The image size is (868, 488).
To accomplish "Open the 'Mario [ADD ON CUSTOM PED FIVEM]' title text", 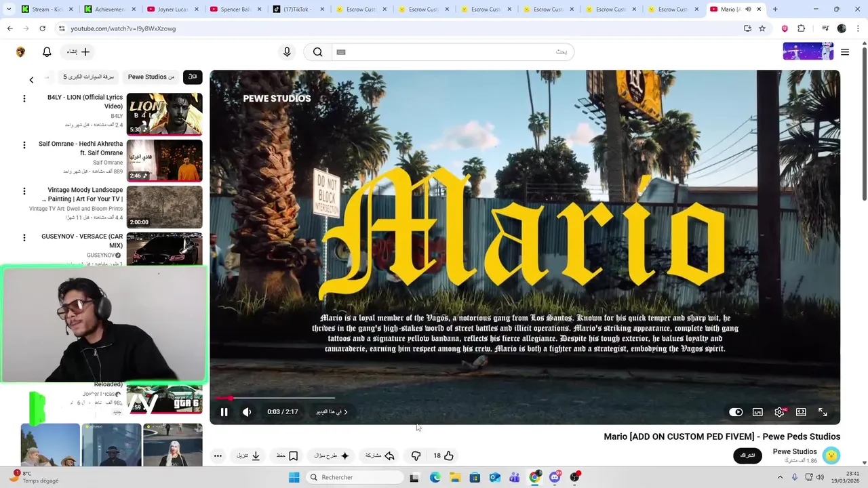I will pyautogui.click(x=722, y=436).
